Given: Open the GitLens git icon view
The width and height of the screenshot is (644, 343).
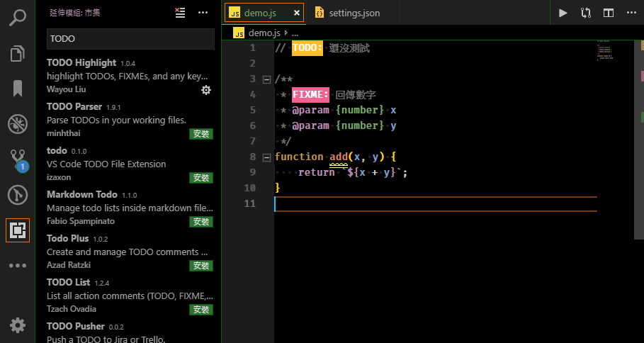Looking at the screenshot, I should point(18,195).
